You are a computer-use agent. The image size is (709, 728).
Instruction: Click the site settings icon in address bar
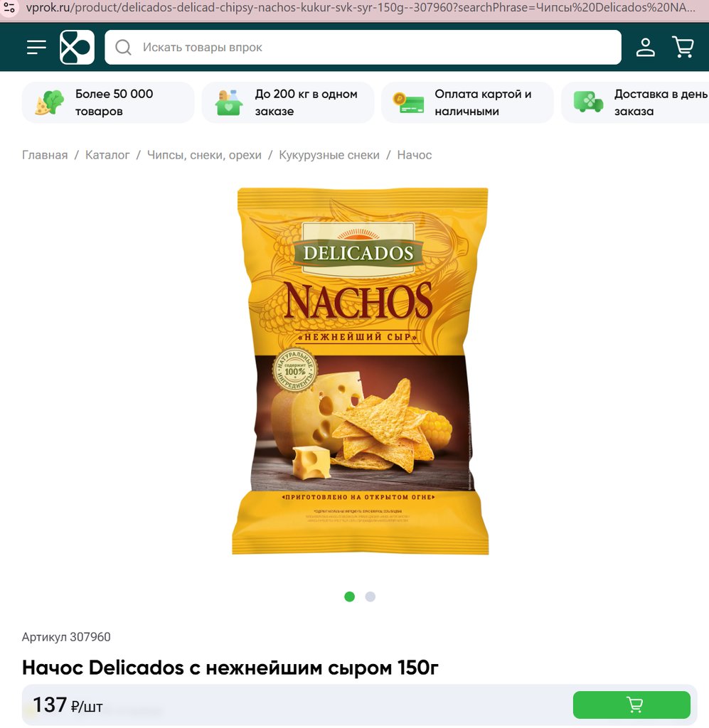pyautogui.click(x=9, y=7)
